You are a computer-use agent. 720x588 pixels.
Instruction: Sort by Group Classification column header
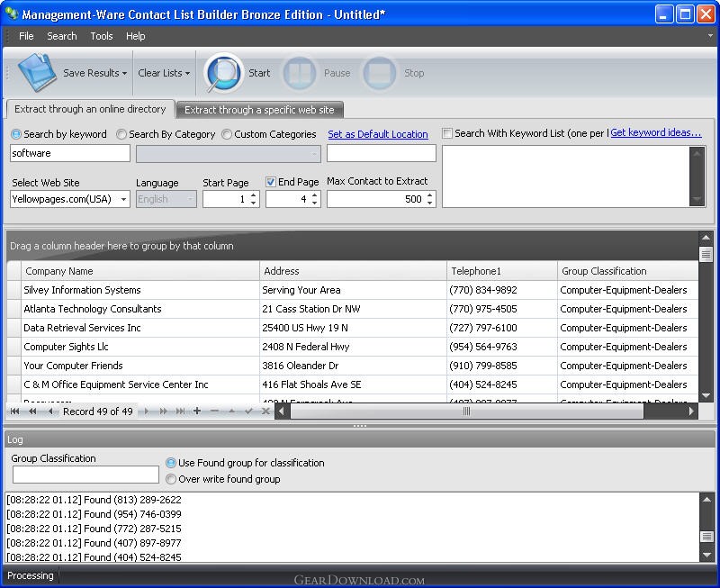628,271
